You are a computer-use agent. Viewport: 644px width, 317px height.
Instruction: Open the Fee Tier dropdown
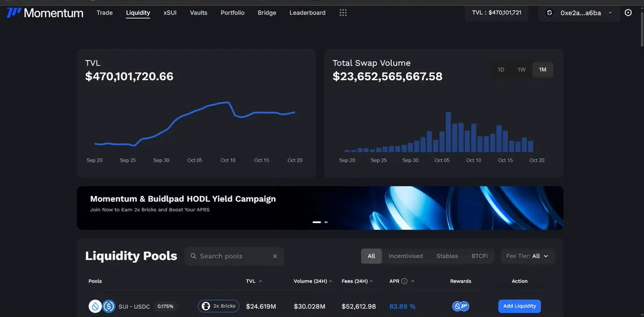point(528,256)
